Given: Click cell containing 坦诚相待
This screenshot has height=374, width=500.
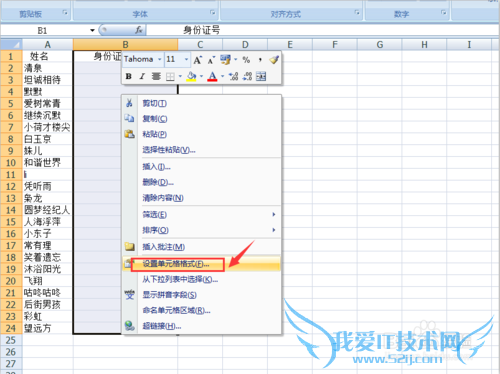Looking at the screenshot, I should (x=47, y=80).
